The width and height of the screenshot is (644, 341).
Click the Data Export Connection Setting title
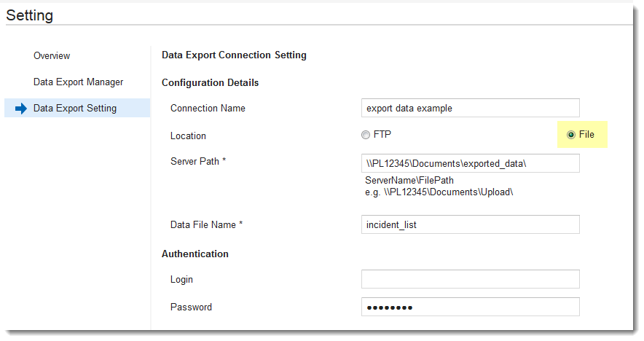pos(234,55)
